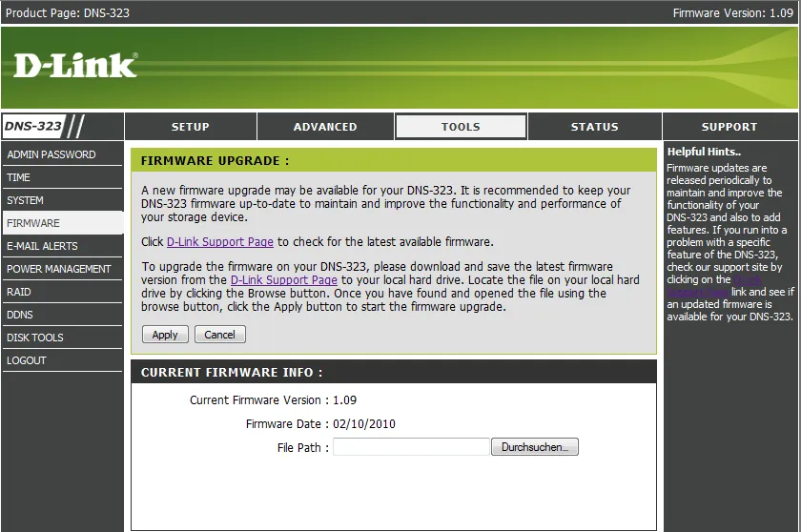Screen dimensions: 801x532
Task: Open E-Mail Alerts settings
Action: 62,246
